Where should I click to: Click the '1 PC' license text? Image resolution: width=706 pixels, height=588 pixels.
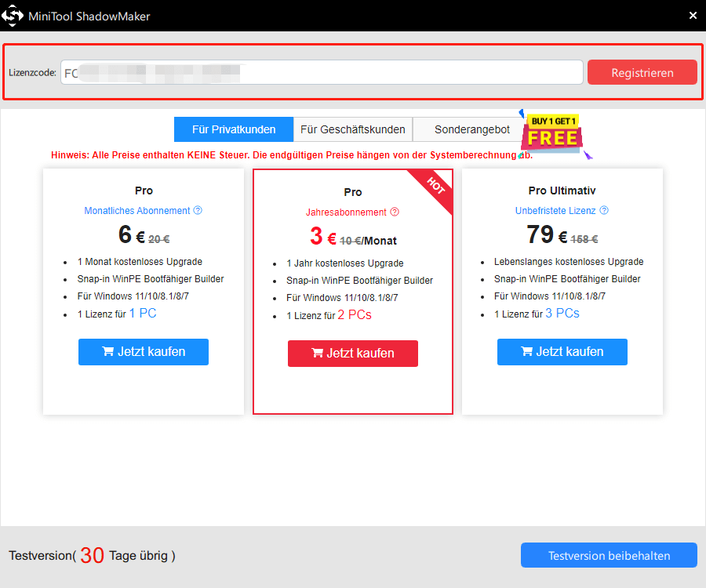click(x=143, y=313)
